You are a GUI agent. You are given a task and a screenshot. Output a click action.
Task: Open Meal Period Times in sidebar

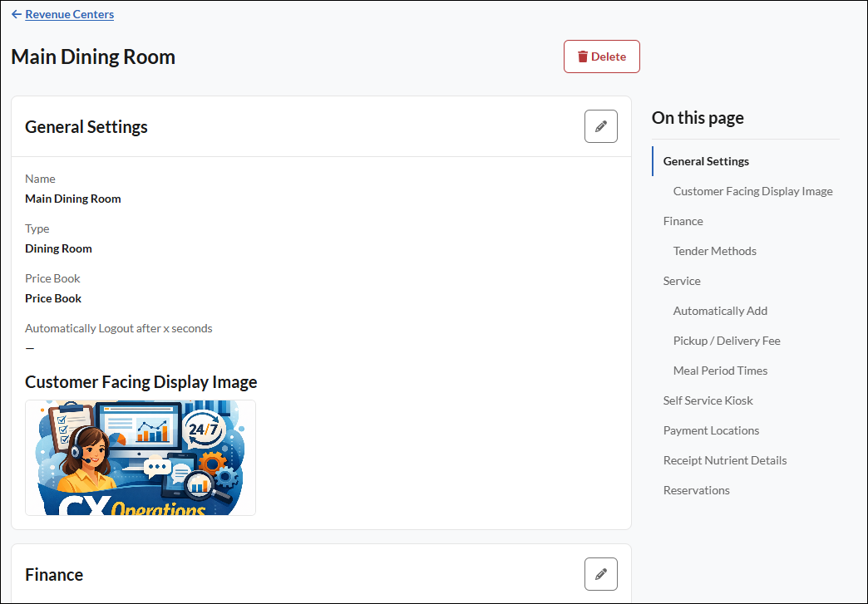pos(720,370)
